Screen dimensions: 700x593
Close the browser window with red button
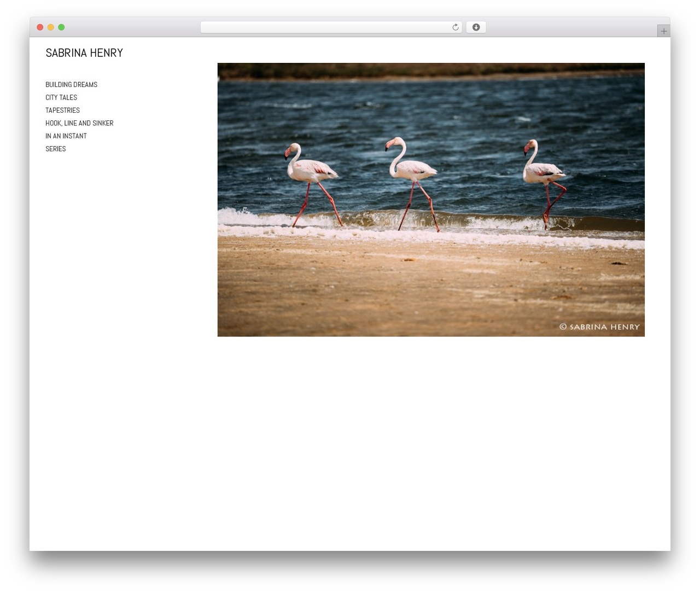40,27
